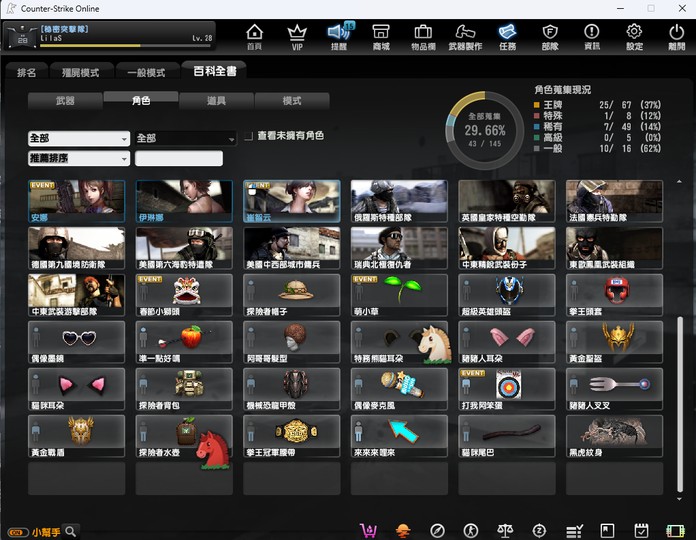Select the 武器 category button
This screenshot has width=696, height=540.
[65, 101]
